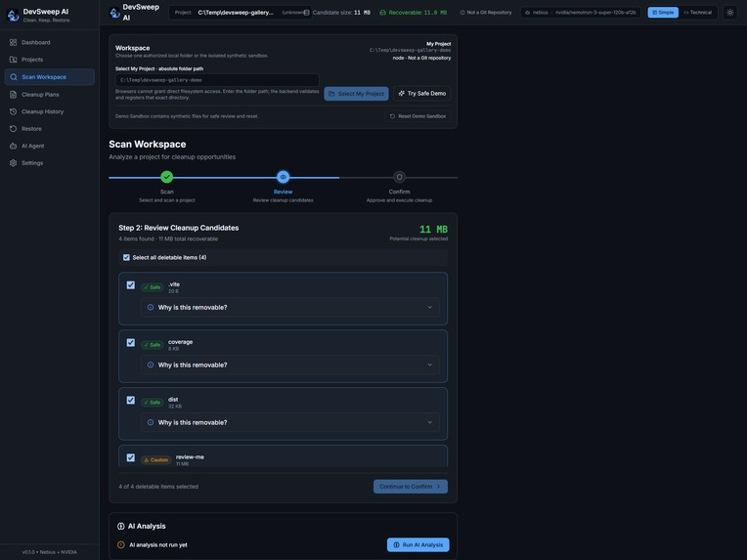
Task: Expand 'Why is this removable?' for coverage
Action: point(290,365)
